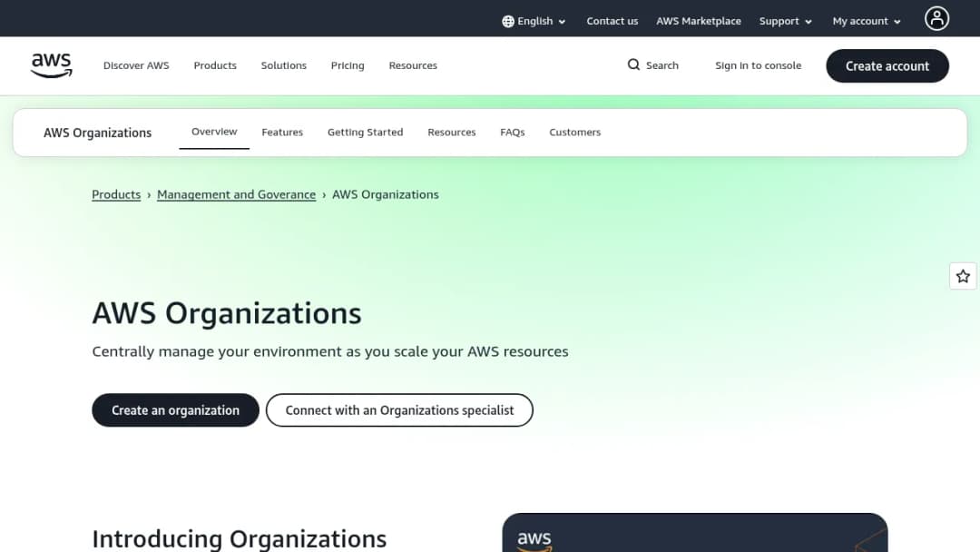
Task: Click the globe language icon
Action: pos(508,21)
